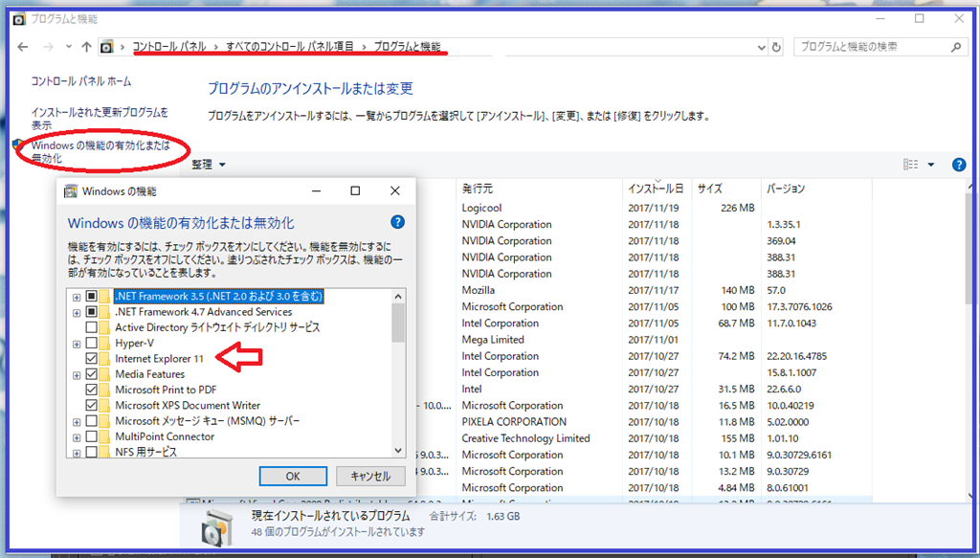Select Internet Explorer 11 feature label
Image resolution: width=980 pixels, height=558 pixels.
160,359
